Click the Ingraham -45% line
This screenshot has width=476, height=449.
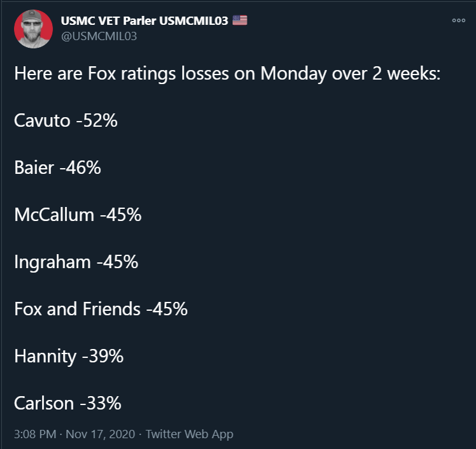click(x=76, y=262)
